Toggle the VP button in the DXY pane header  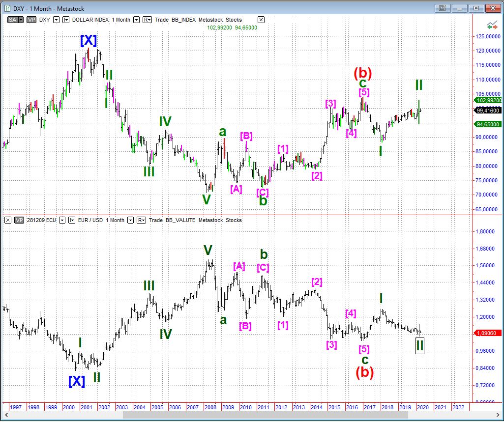point(31,20)
